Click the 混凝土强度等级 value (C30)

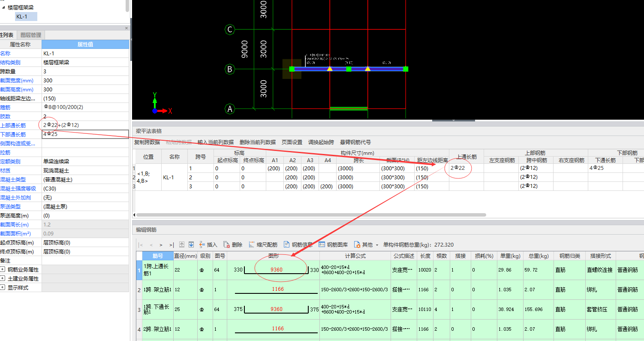(x=85, y=188)
